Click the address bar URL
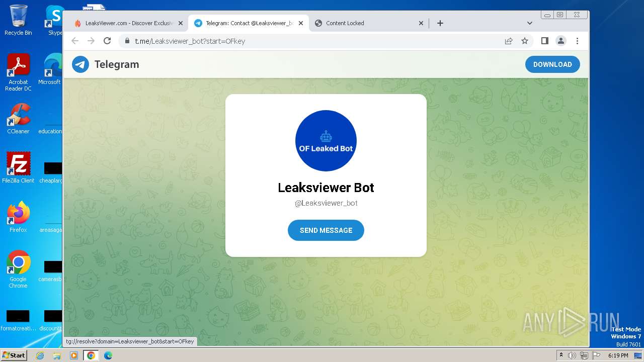 [190, 41]
